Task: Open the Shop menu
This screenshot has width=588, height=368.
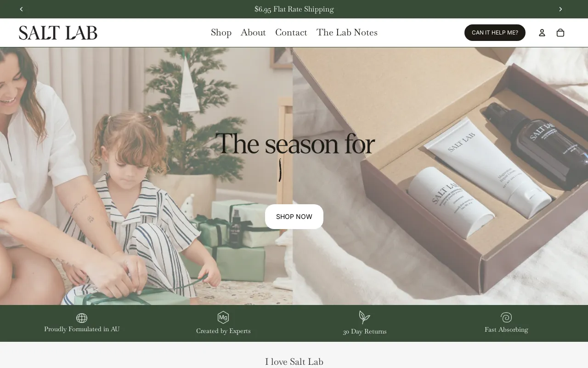Action: pyautogui.click(x=221, y=33)
